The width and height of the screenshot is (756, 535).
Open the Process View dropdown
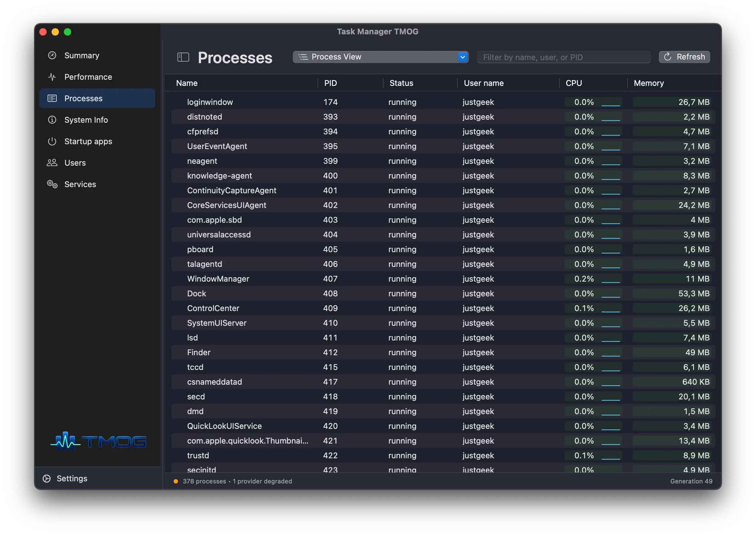point(380,57)
